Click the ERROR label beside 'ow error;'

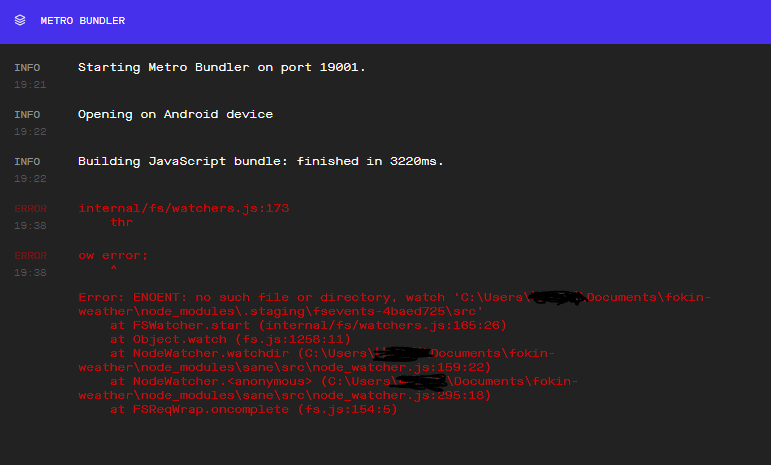point(30,256)
